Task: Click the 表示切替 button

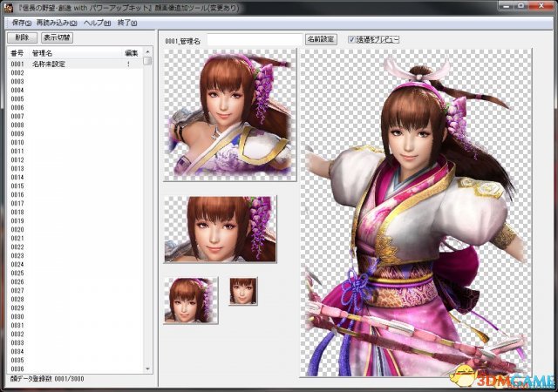Action: coord(57,37)
